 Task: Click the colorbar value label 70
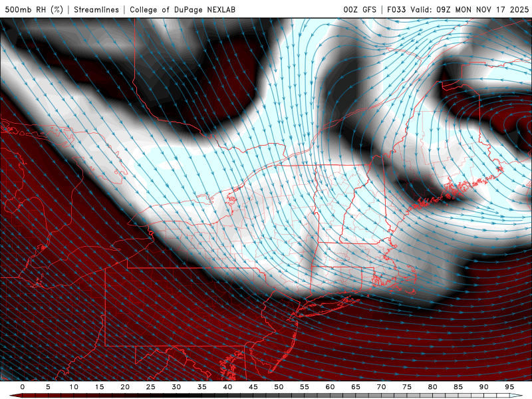[381, 387]
